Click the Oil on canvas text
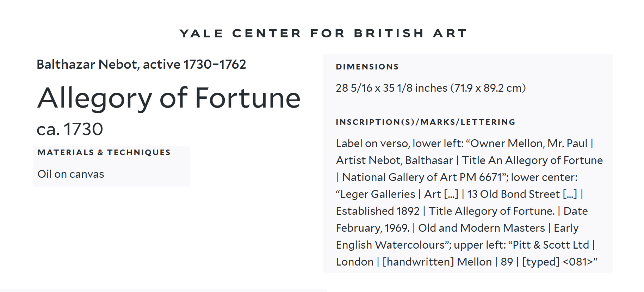 [x=71, y=174]
